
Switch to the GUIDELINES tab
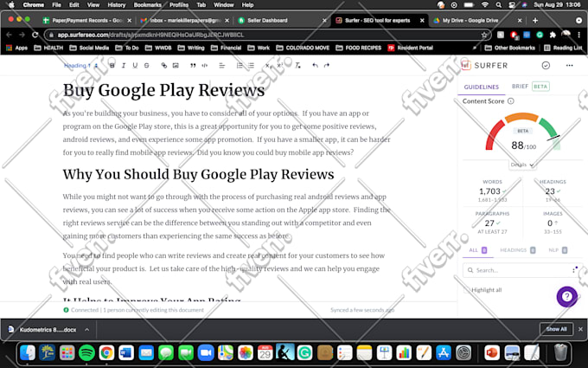coord(481,87)
